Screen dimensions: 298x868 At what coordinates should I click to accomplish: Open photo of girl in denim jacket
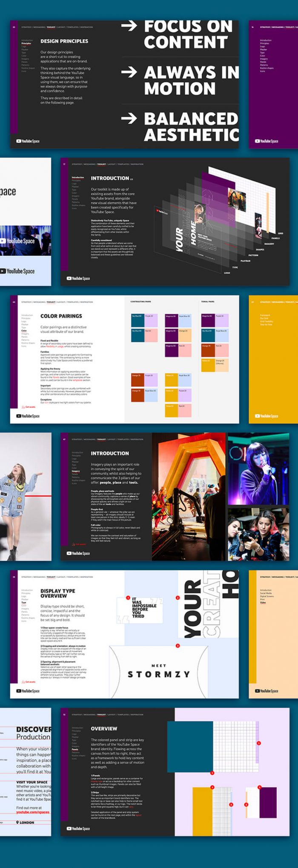[25, 497]
